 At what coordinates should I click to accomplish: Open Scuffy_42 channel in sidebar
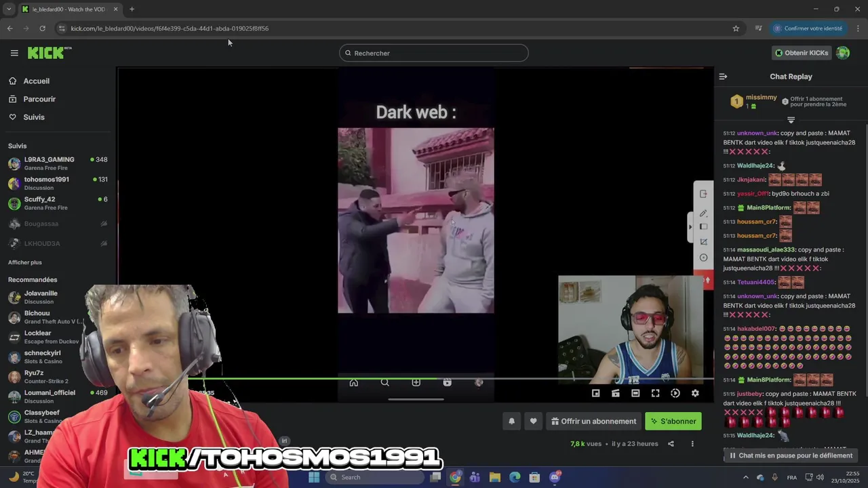click(58, 203)
